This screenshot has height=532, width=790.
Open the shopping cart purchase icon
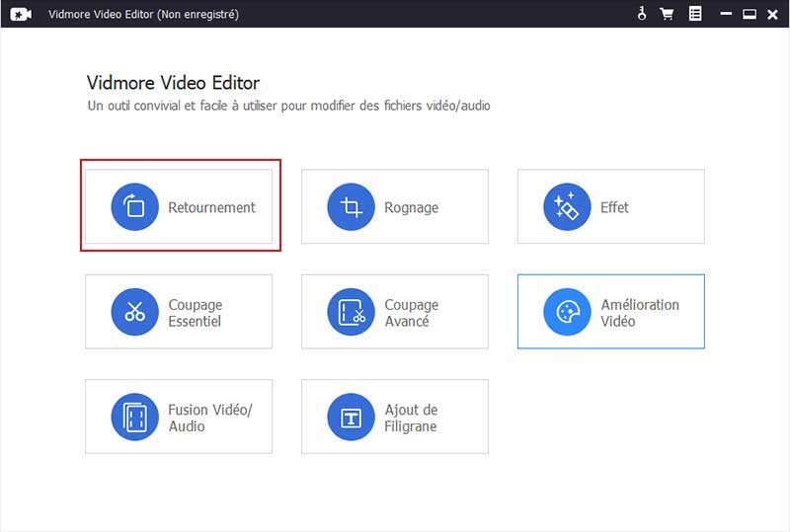[667, 14]
